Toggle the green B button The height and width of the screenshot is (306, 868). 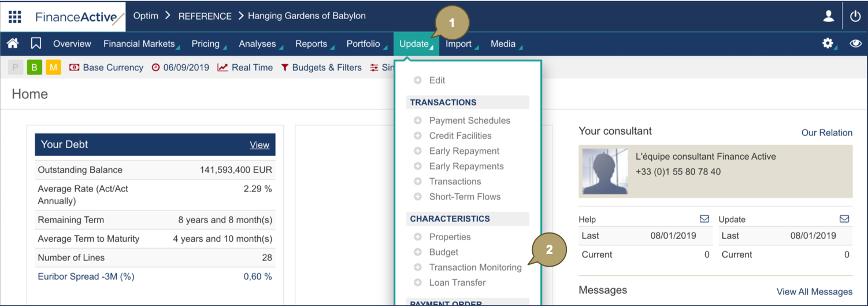pyautogui.click(x=34, y=68)
